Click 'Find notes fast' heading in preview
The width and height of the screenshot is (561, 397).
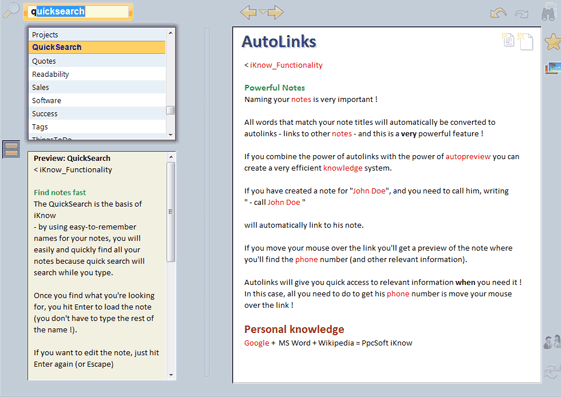click(60, 193)
